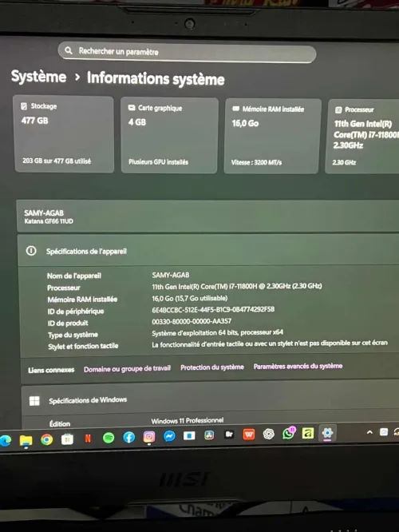Show hidden system tray icons chevron
Image resolution: width=399 pixels, height=532 pixels.
pyautogui.click(x=369, y=432)
